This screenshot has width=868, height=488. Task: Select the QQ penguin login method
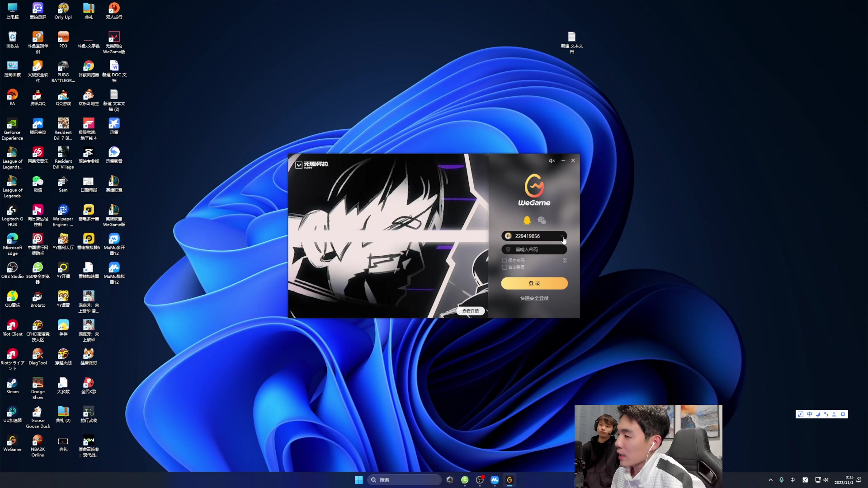(527, 220)
